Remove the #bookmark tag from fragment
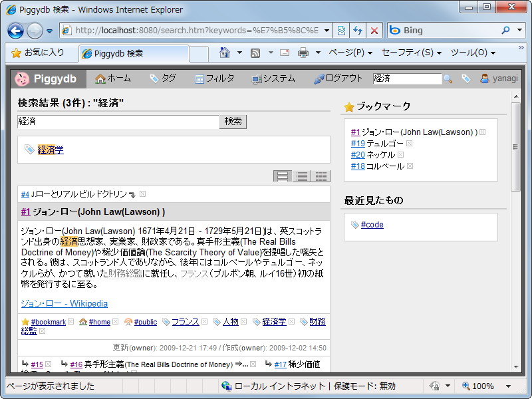The image size is (532, 399). click(x=70, y=321)
